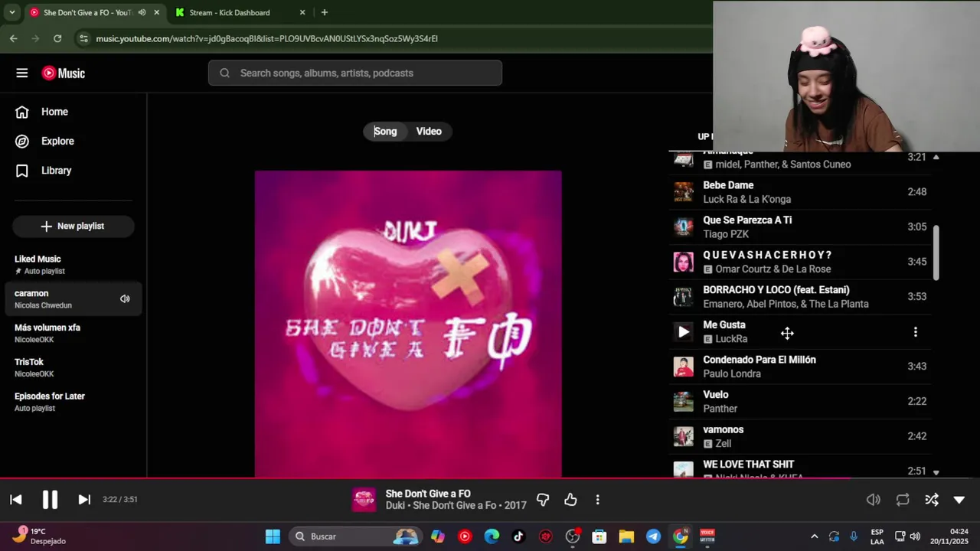Open Windows Start menu
The height and width of the screenshot is (551, 980).
tap(273, 536)
